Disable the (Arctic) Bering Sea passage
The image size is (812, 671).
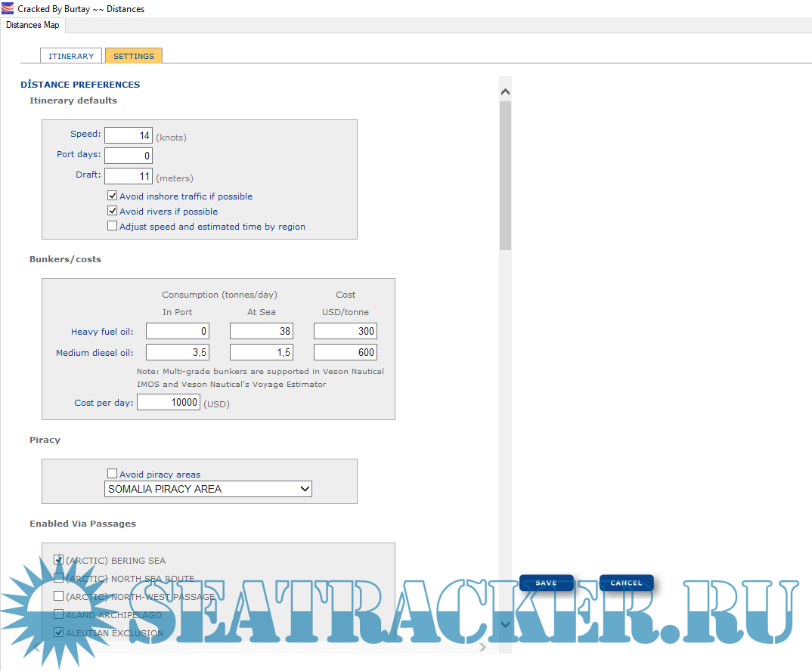tap(59, 560)
